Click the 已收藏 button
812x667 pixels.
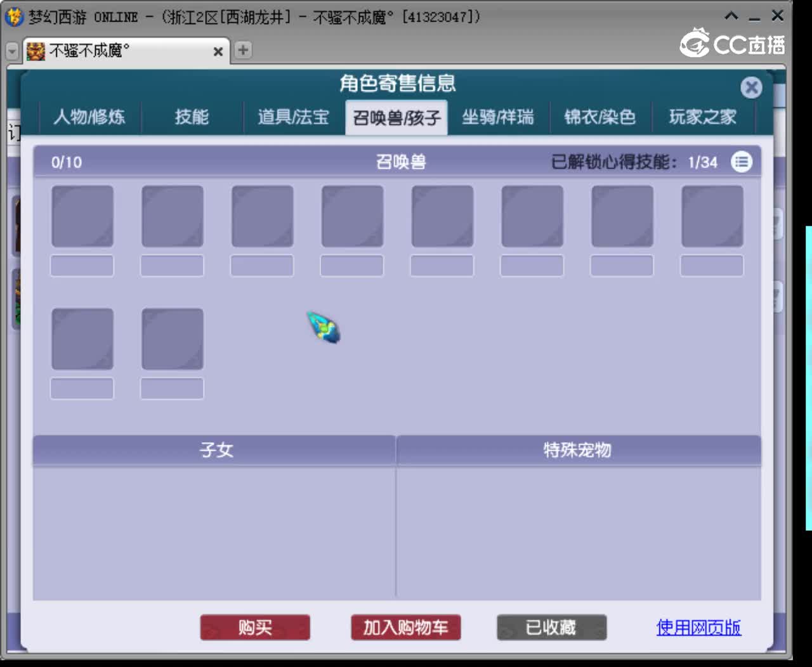pyautogui.click(x=551, y=628)
